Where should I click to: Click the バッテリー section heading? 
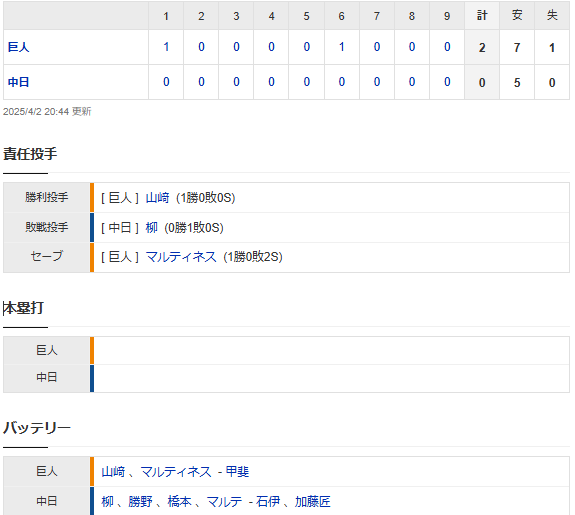point(37,428)
